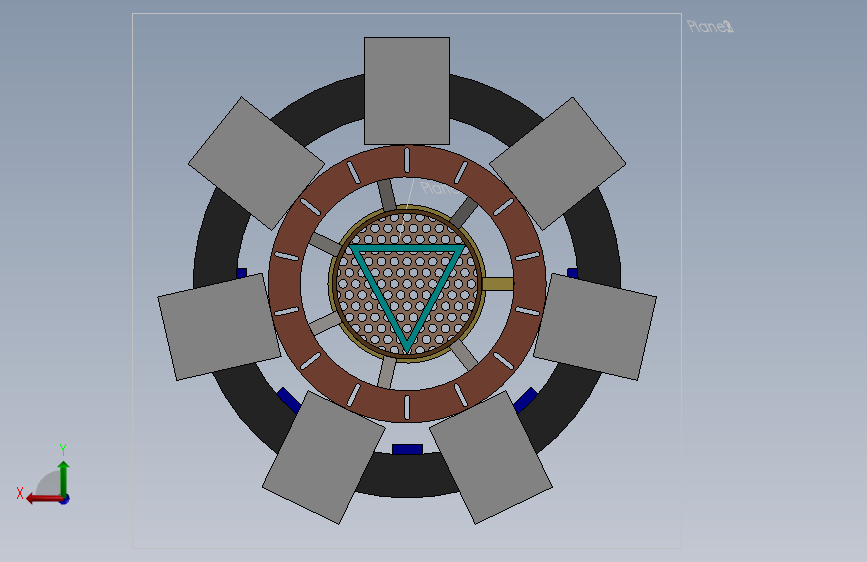Click the red X axis of the triad
Image resolution: width=867 pixels, height=562 pixels.
tap(43, 499)
